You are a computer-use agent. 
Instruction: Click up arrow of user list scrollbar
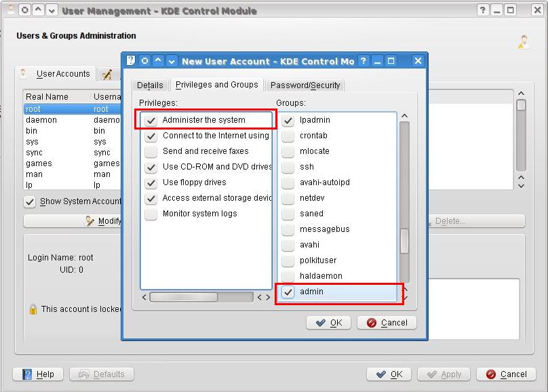click(x=521, y=94)
